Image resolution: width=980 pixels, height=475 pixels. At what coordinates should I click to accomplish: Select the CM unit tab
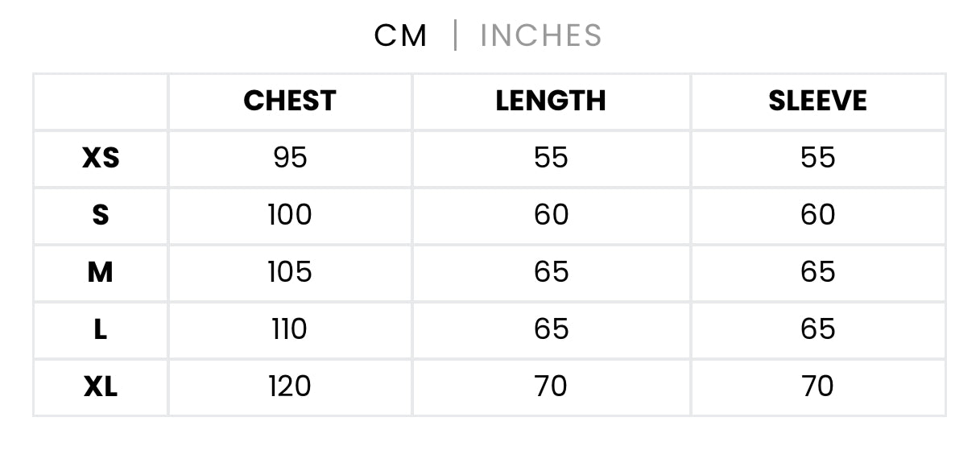[401, 36]
